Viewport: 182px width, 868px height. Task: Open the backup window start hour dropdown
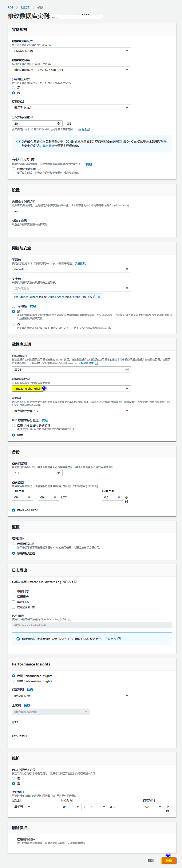click(23, 497)
